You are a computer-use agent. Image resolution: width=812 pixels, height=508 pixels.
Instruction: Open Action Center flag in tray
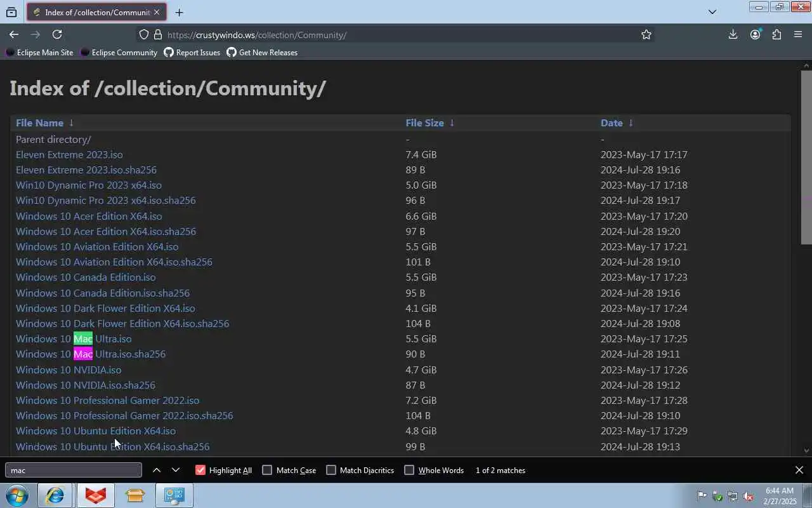[x=702, y=496]
